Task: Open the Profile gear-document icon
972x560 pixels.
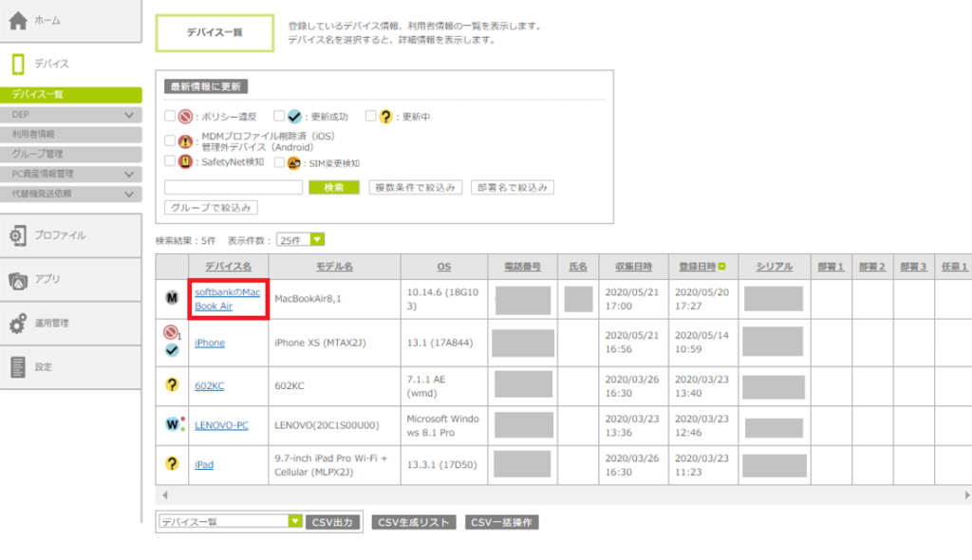Action: [x=18, y=235]
